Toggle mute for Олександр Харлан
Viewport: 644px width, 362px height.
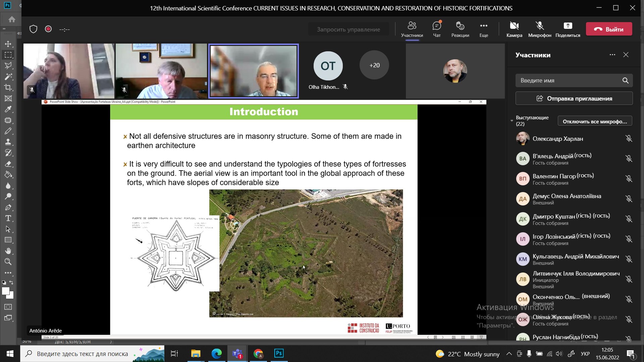629,138
